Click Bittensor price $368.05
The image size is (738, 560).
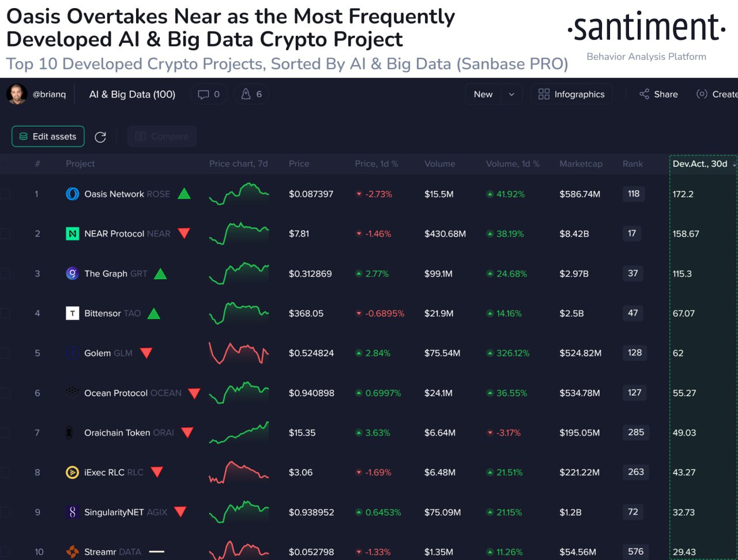point(306,313)
